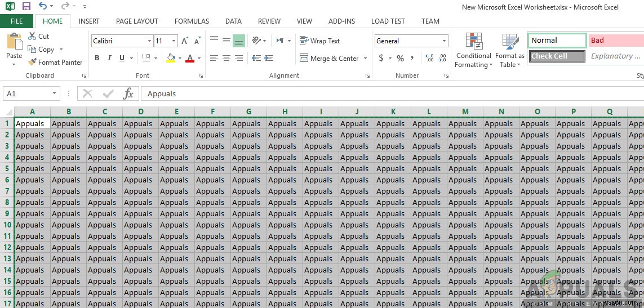644x308 pixels.
Task: Click Merge & Center
Action: pyautogui.click(x=330, y=59)
